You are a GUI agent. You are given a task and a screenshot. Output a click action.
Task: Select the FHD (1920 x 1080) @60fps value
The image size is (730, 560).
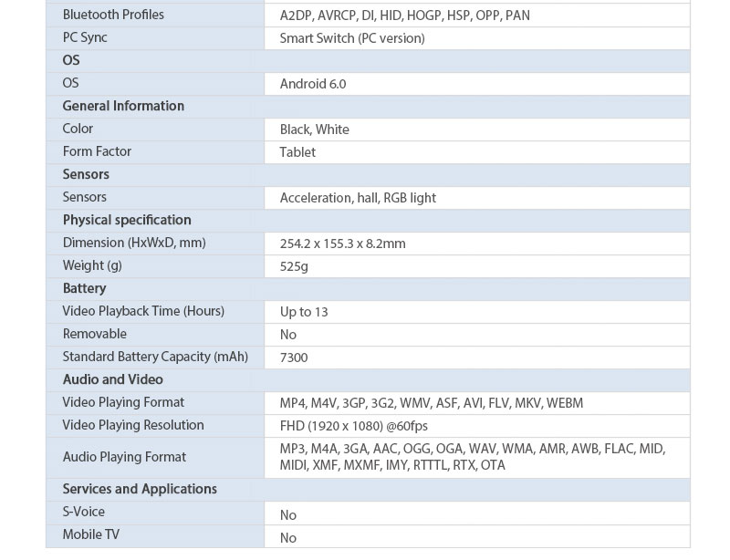(x=354, y=426)
